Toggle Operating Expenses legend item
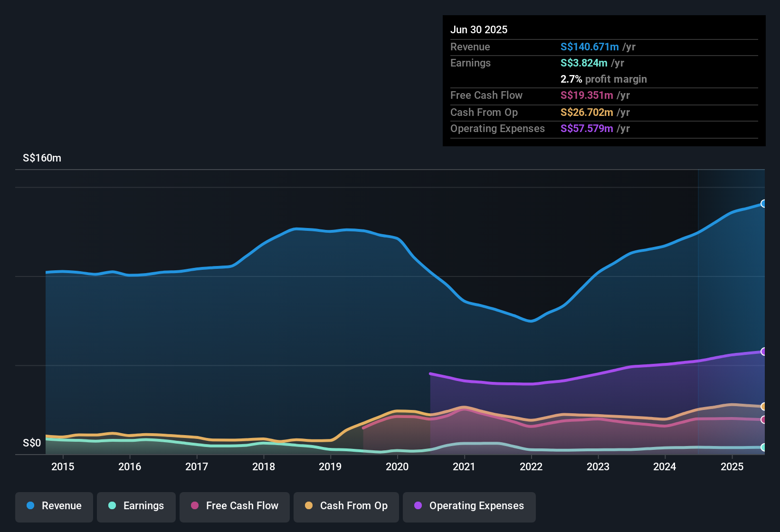Image resolution: width=780 pixels, height=532 pixels. tap(469, 506)
